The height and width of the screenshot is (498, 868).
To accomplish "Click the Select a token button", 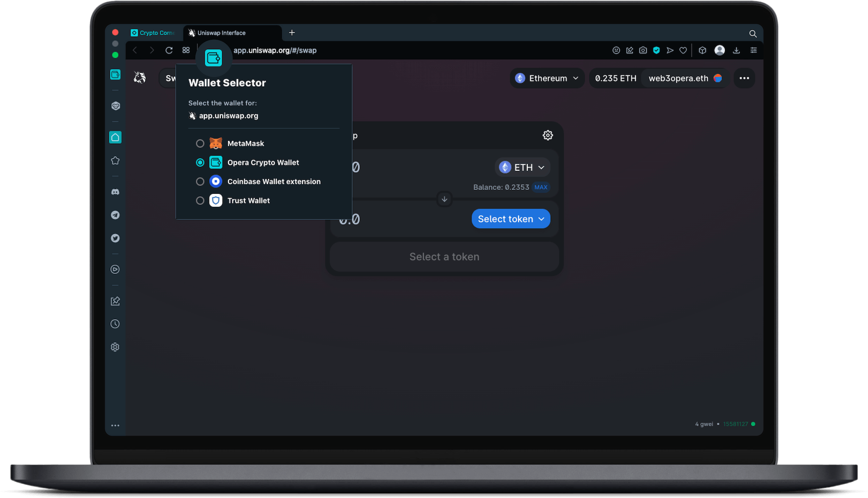I will [444, 257].
